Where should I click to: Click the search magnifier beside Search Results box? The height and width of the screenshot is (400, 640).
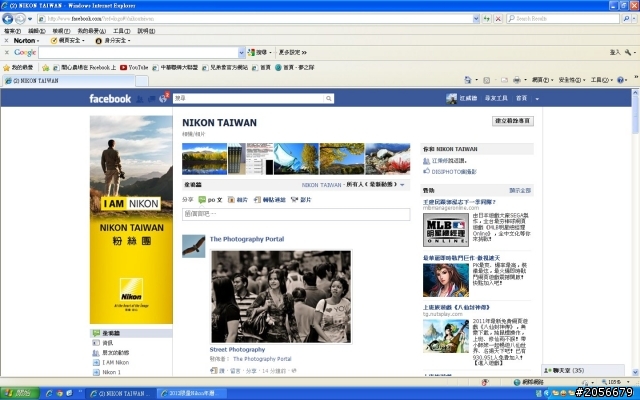pyautogui.click(x=626, y=18)
